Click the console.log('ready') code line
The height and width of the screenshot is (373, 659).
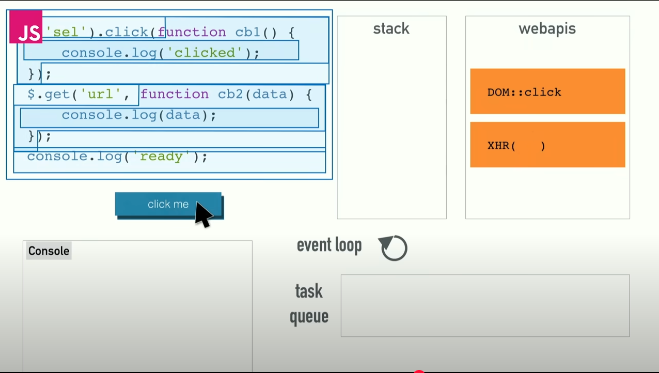117,156
